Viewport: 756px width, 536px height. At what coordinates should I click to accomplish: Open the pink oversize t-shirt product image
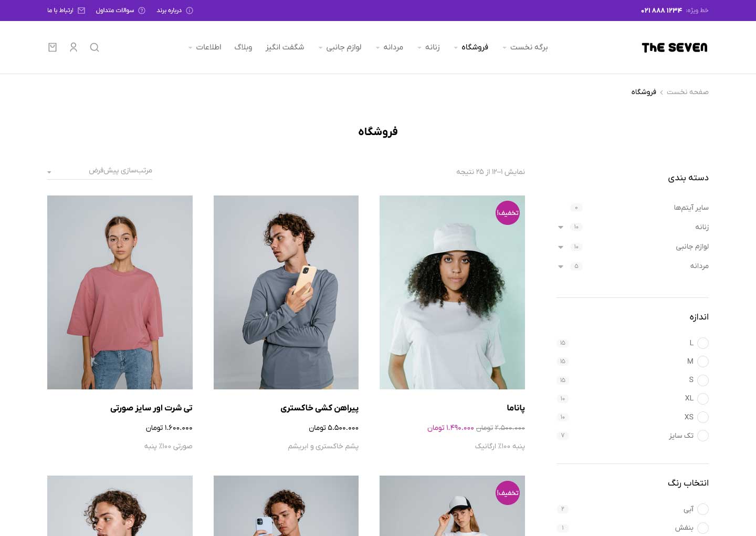coord(120,292)
